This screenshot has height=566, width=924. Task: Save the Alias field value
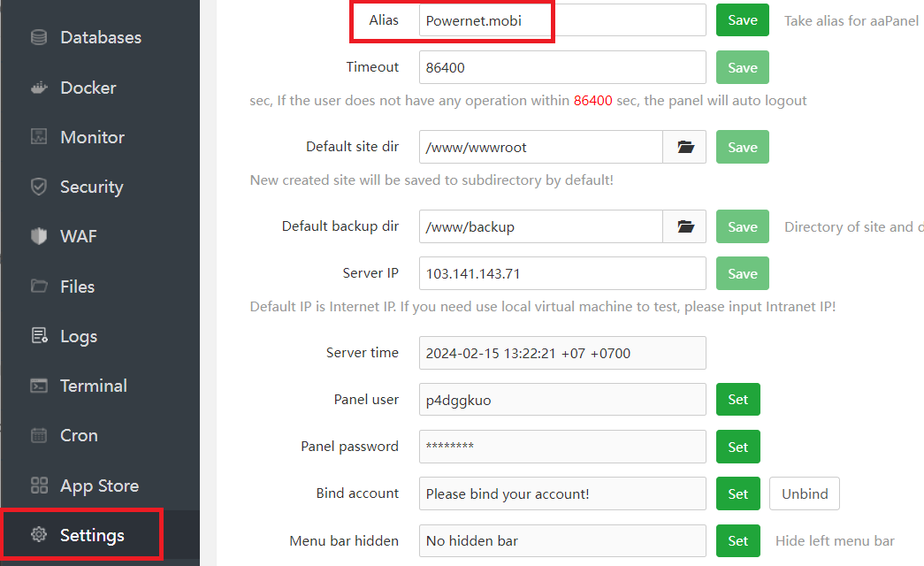pyautogui.click(x=742, y=20)
